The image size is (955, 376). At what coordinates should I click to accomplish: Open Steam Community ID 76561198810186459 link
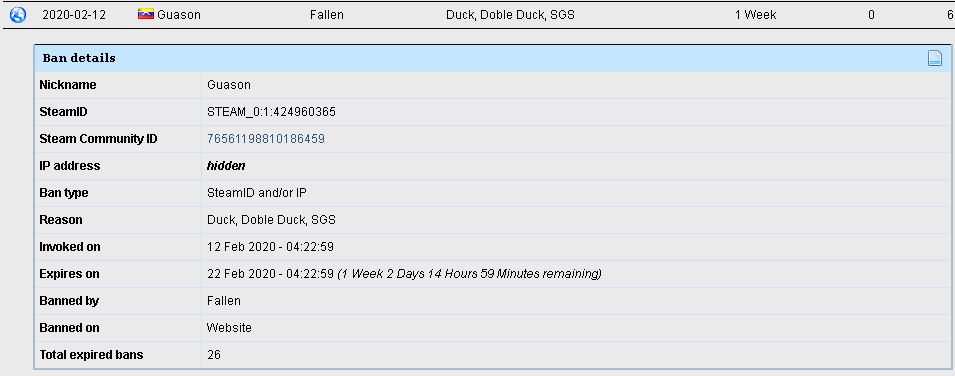point(266,139)
